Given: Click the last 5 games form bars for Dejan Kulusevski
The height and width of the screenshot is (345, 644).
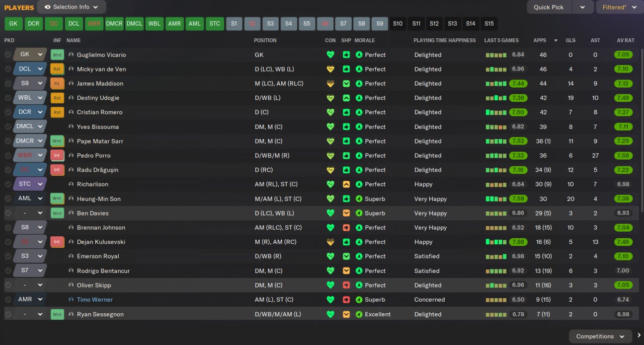Looking at the screenshot, I should pyautogui.click(x=496, y=242).
